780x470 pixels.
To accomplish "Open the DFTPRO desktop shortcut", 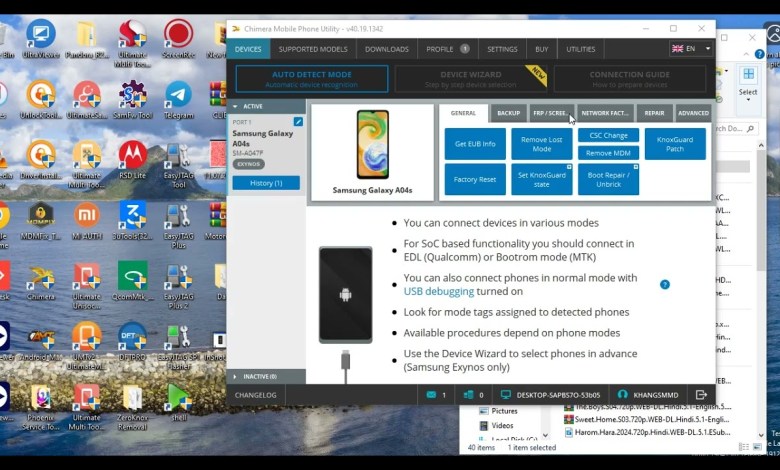I will [x=133, y=341].
